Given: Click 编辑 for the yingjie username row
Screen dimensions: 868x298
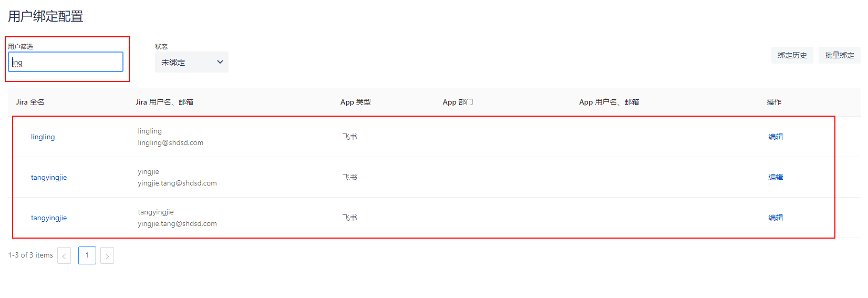Looking at the screenshot, I should 776,177.
